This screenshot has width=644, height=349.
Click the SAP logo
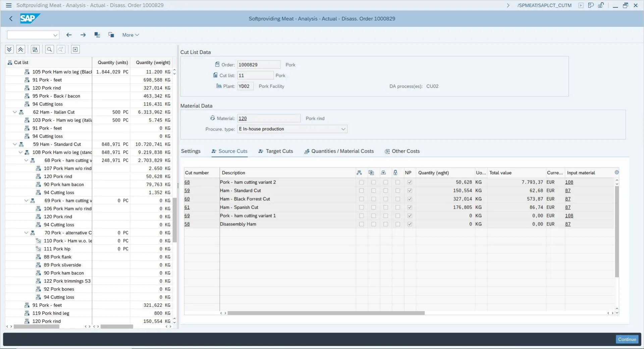pos(30,18)
